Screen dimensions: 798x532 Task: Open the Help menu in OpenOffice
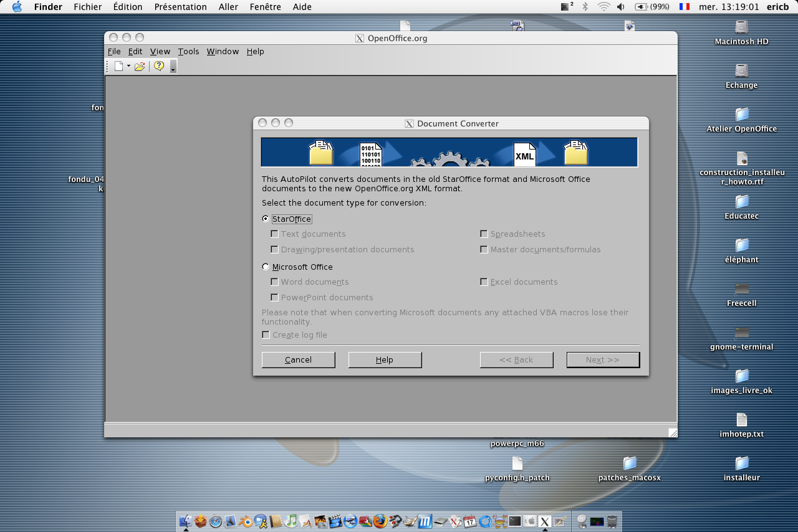255,52
